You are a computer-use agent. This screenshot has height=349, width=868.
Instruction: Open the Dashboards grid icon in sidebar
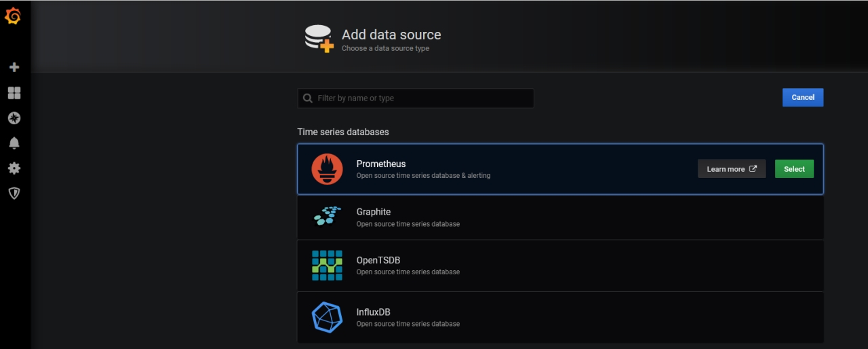(14, 92)
